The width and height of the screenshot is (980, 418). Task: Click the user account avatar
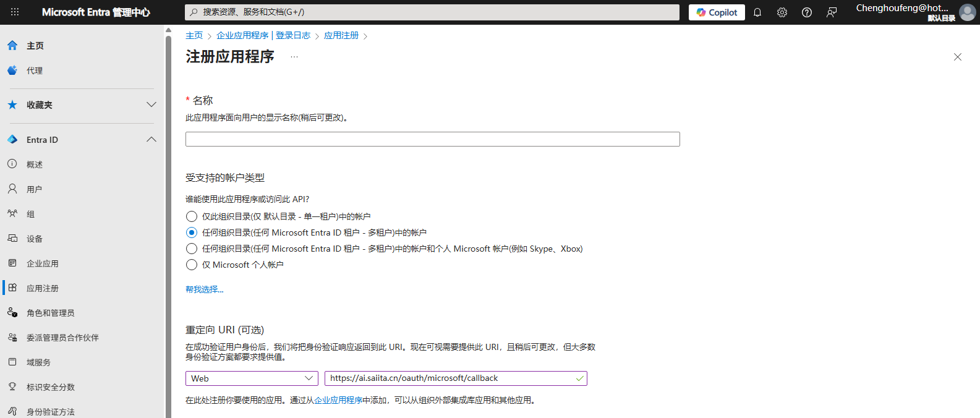pyautogui.click(x=967, y=12)
